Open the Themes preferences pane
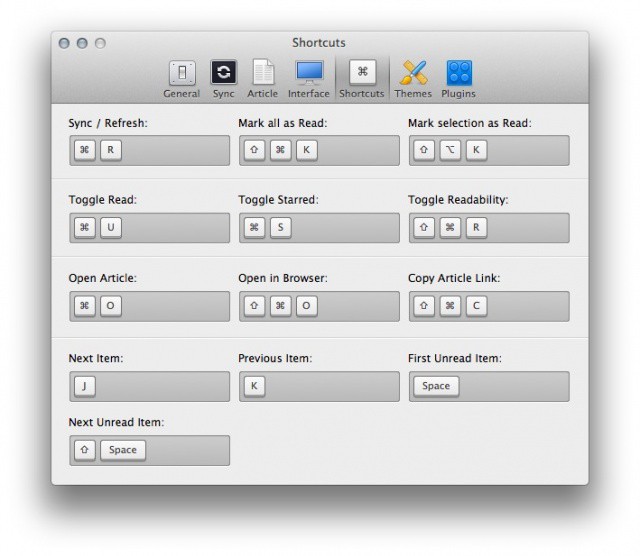This screenshot has height=556, width=640. click(413, 79)
